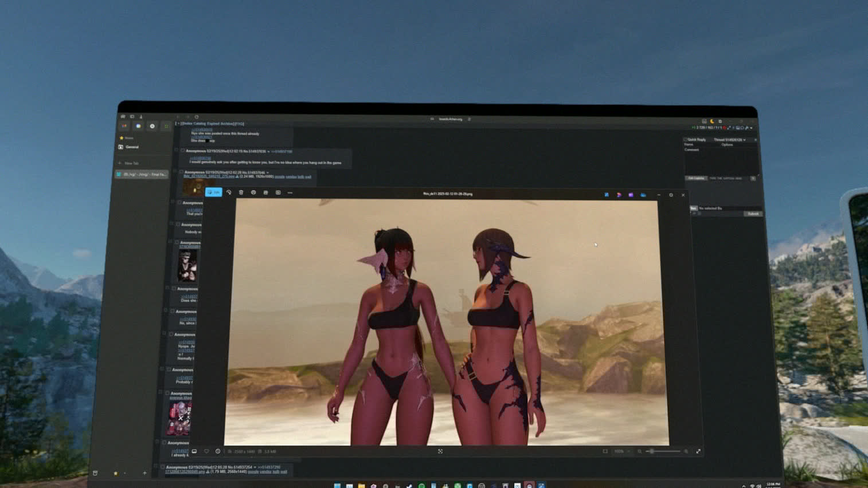
Task: Click the print icon in Photos toolbar
Action: 253,192
